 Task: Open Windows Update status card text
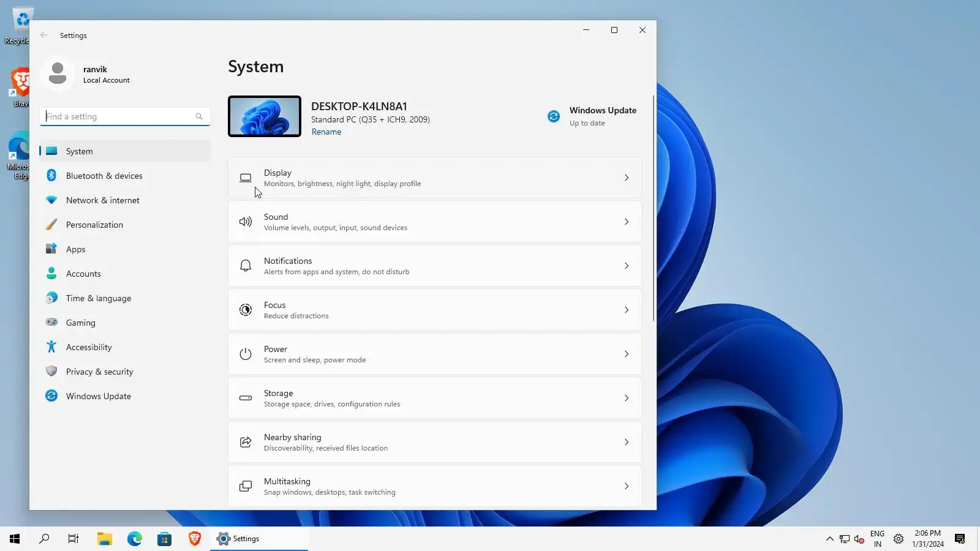(603, 116)
